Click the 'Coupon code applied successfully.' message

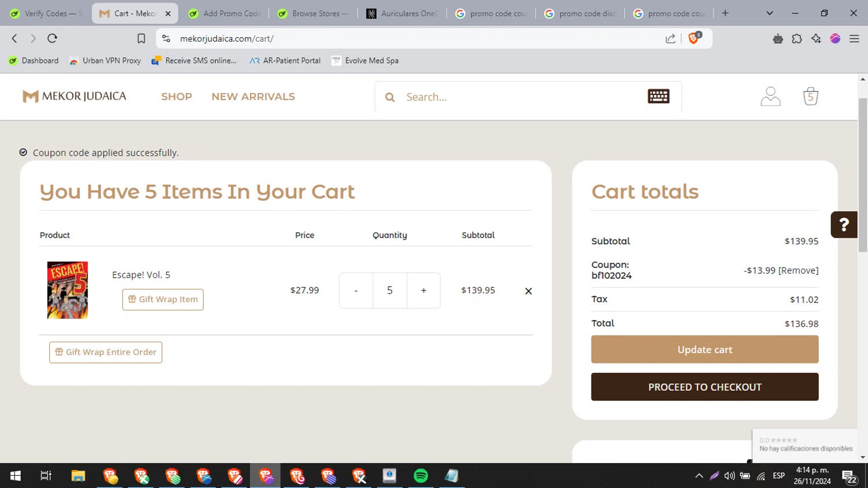point(106,153)
